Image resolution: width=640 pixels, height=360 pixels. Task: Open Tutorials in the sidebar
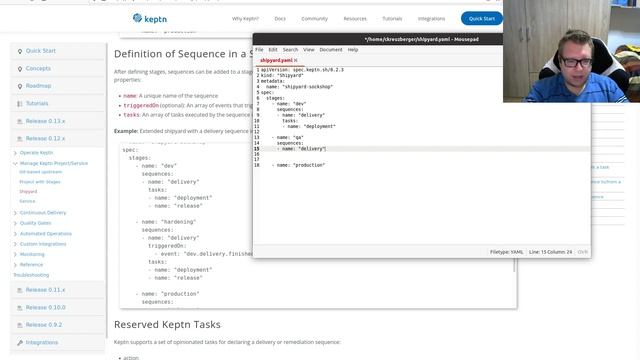[37, 104]
